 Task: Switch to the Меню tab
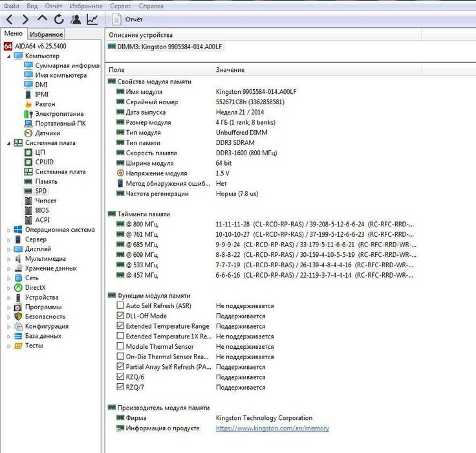14,34
